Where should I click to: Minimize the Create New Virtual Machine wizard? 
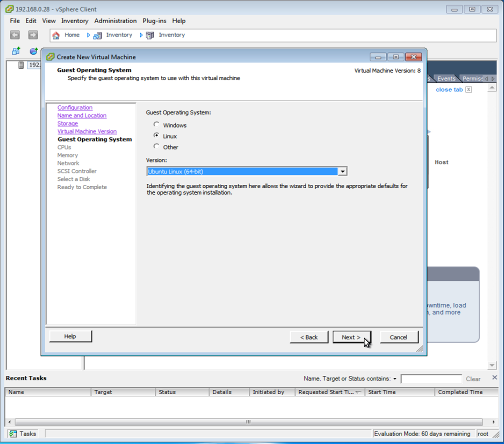pos(378,57)
